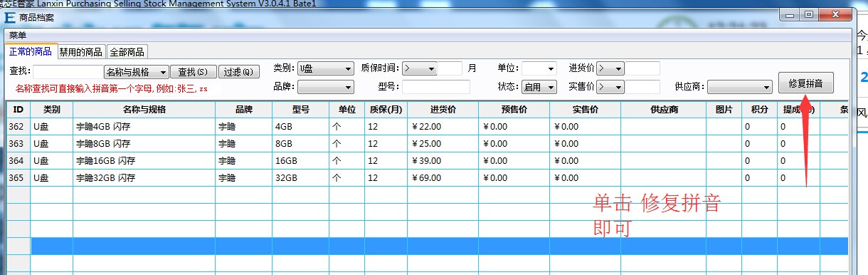The width and height of the screenshot is (868, 275).
Task: Click the 积分 column header
Action: pos(760,110)
